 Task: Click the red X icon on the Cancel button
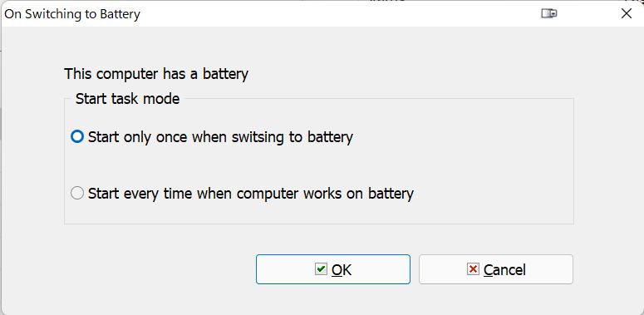click(x=473, y=269)
